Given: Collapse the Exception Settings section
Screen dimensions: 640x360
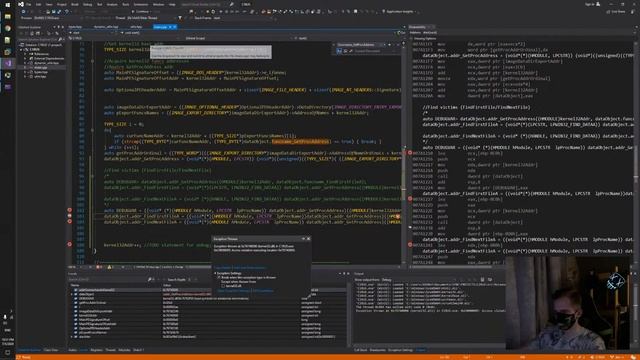Looking at the screenshot, I should point(215,273).
